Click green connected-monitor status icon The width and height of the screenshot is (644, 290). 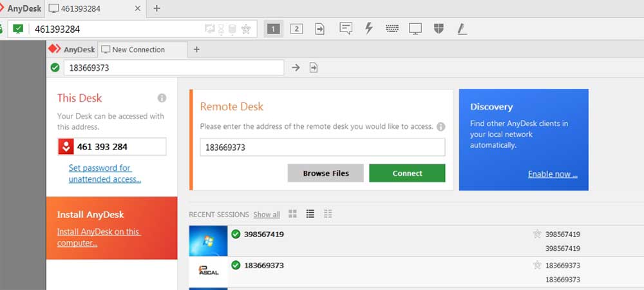18,29
